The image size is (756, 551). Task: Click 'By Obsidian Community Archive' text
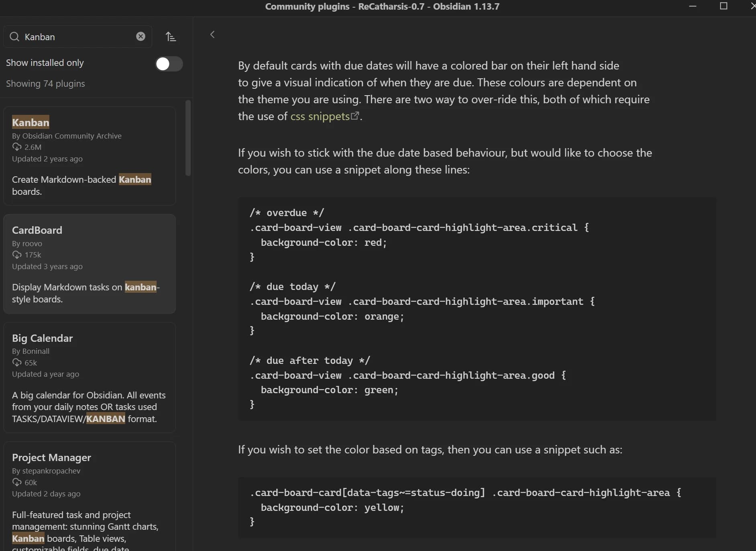(x=67, y=136)
